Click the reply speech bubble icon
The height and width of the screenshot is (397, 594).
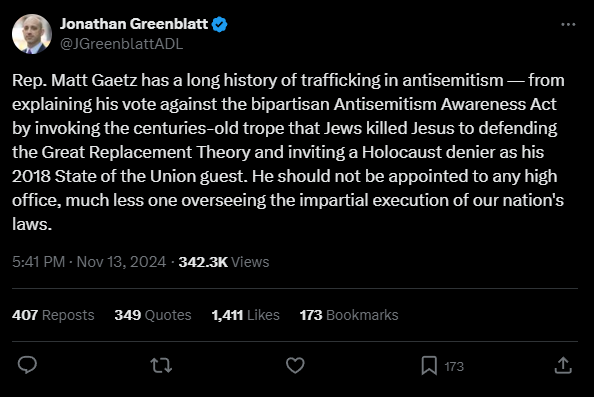pos(27,365)
